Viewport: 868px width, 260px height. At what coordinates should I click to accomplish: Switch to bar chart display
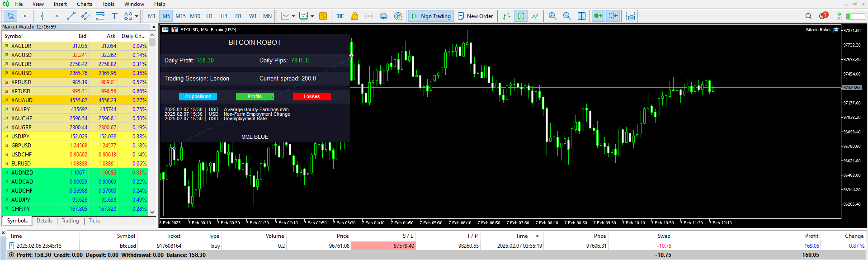point(507,16)
